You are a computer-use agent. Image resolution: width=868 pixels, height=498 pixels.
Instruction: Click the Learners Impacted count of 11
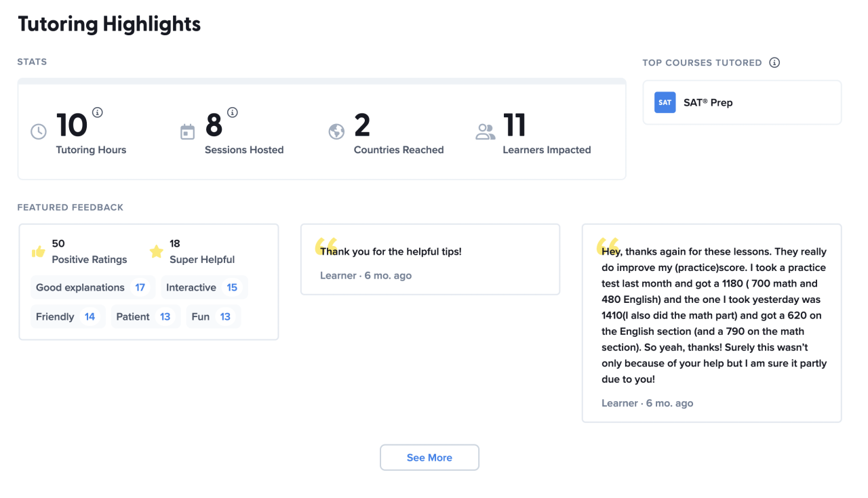[515, 126]
